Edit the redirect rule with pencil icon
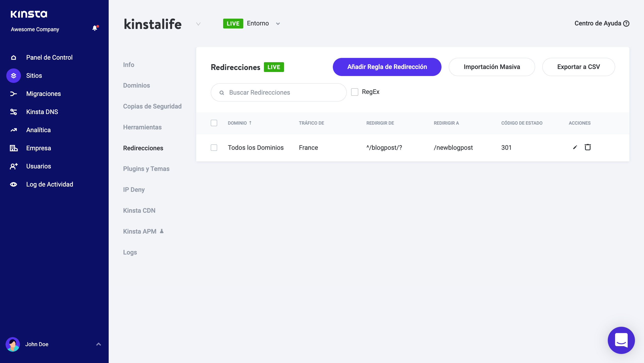This screenshot has height=363, width=644. (575, 147)
